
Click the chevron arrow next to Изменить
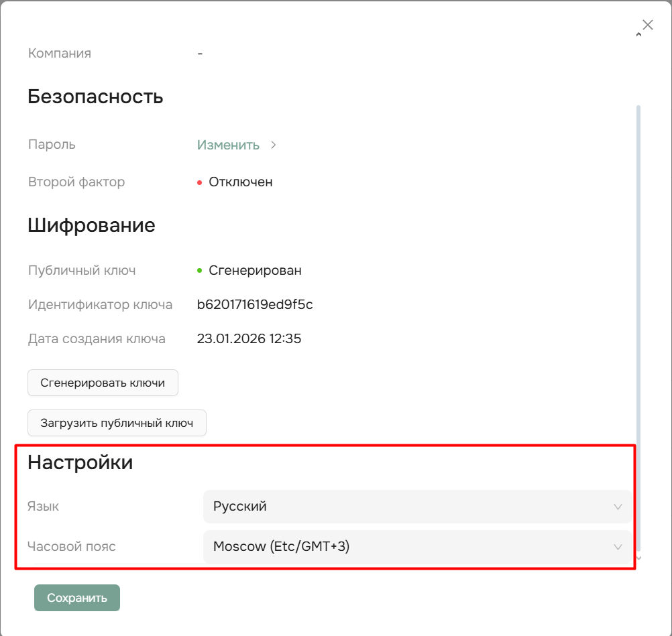coord(273,145)
